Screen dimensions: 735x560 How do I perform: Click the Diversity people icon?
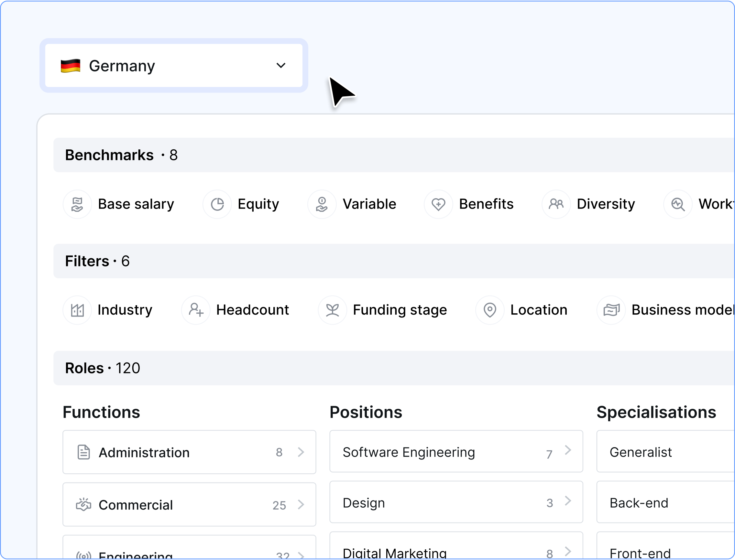556,204
